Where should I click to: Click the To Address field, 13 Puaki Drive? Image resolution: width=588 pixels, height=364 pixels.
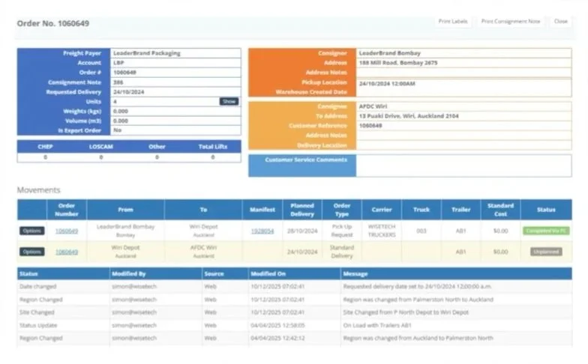click(463, 116)
